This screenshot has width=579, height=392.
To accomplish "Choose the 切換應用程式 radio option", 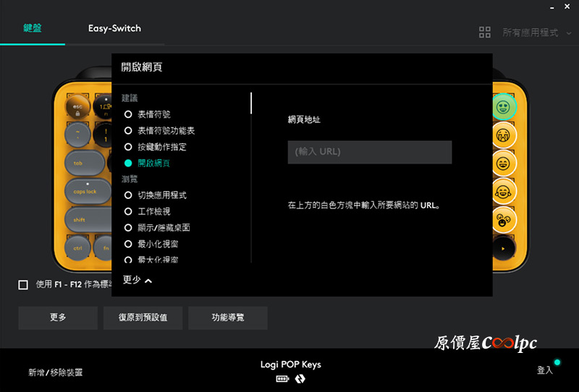I will pos(128,195).
